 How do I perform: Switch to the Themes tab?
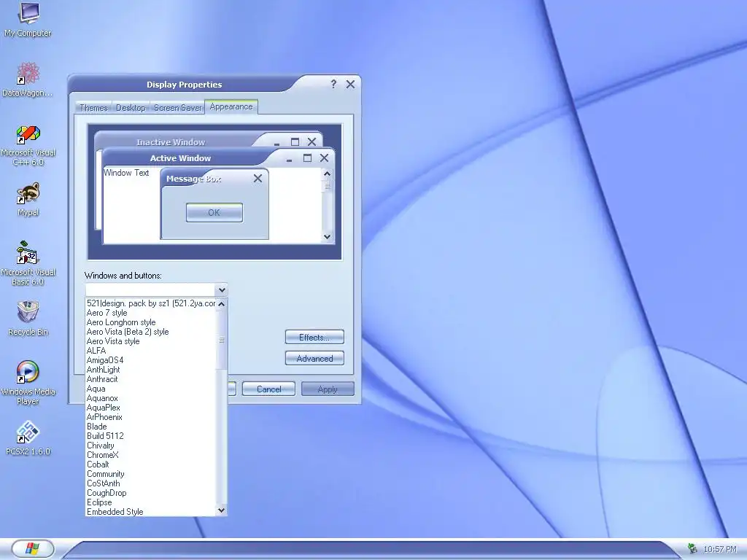coord(93,108)
